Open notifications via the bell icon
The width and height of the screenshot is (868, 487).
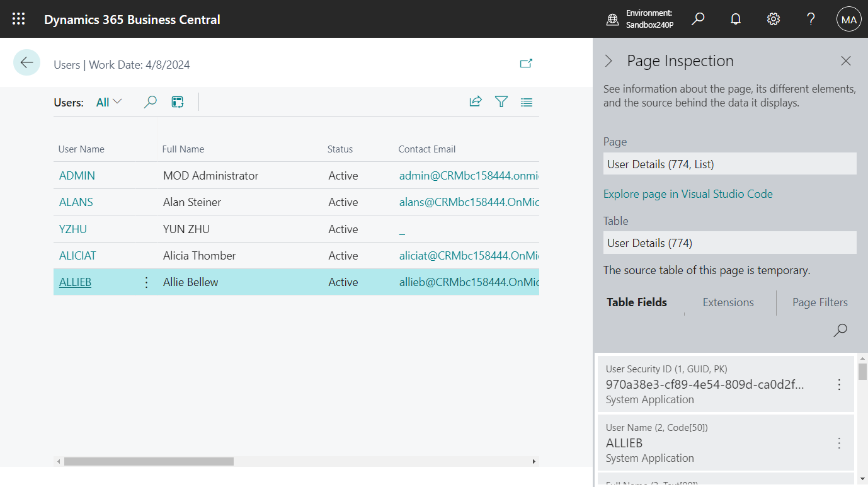(735, 18)
